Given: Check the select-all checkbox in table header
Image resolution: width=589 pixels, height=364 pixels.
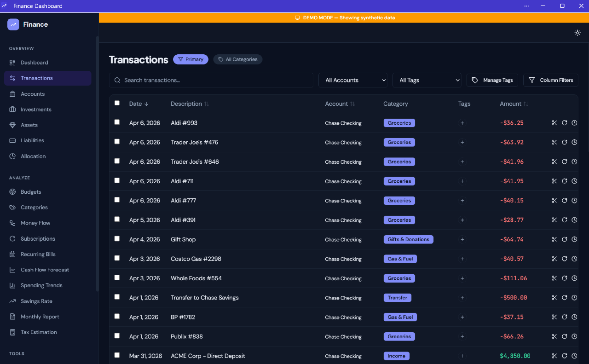Looking at the screenshot, I should [117, 103].
